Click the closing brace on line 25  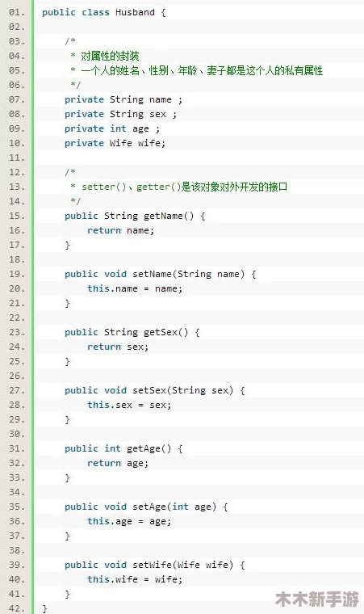coord(67,362)
